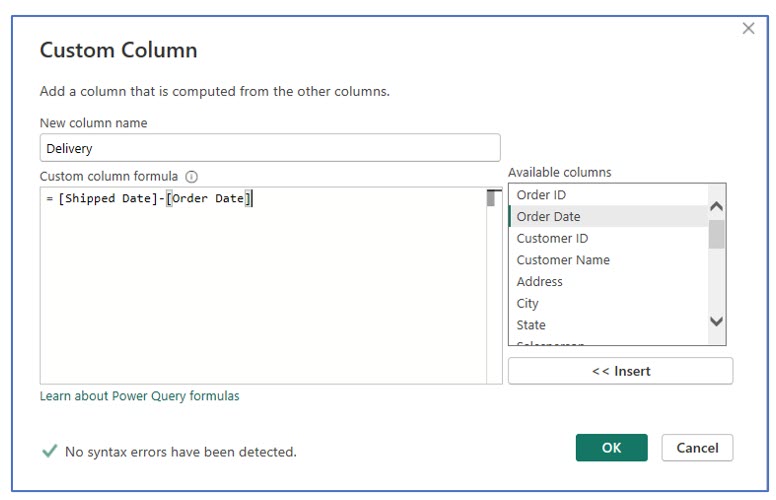Select State in Available columns
Screen dimensions: 776x500
[608, 325]
